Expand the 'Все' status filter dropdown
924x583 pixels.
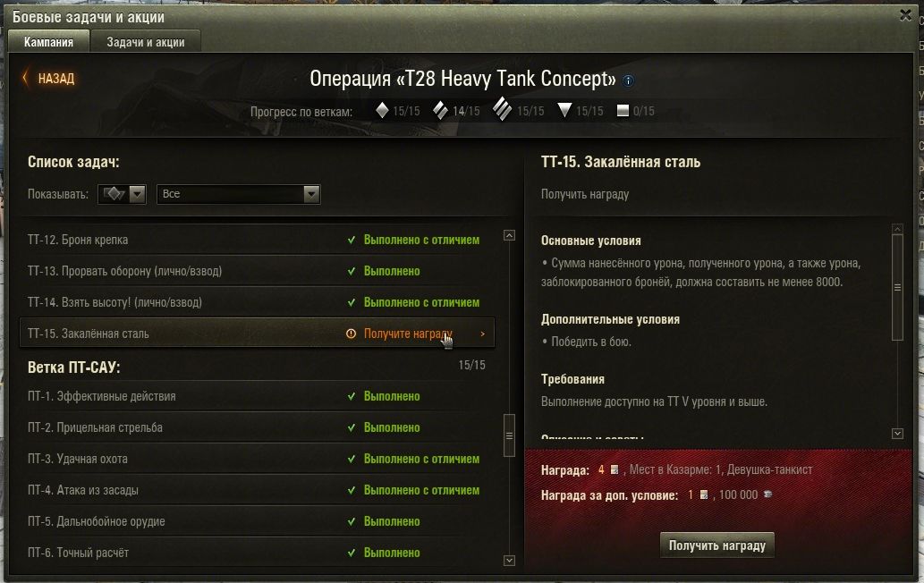click(x=238, y=194)
